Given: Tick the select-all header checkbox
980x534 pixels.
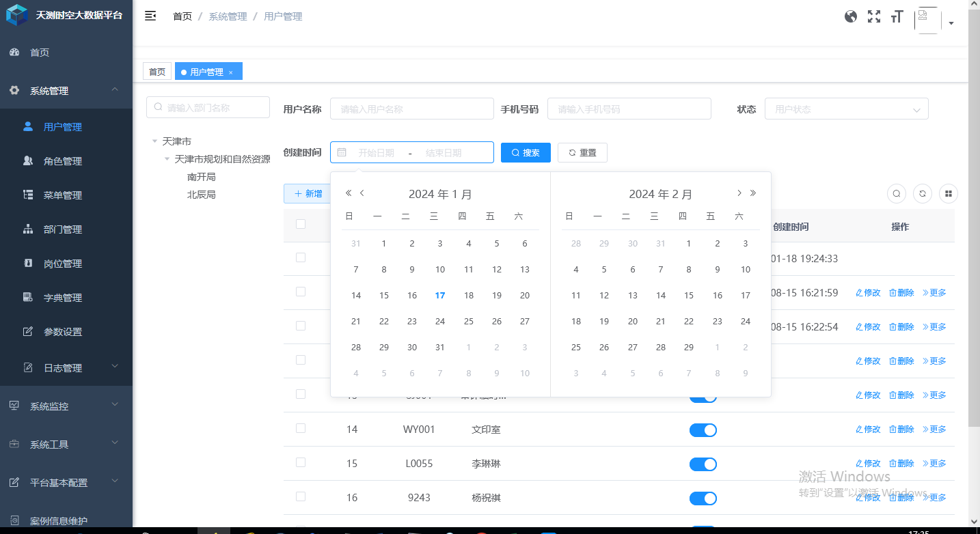Looking at the screenshot, I should [x=300, y=223].
